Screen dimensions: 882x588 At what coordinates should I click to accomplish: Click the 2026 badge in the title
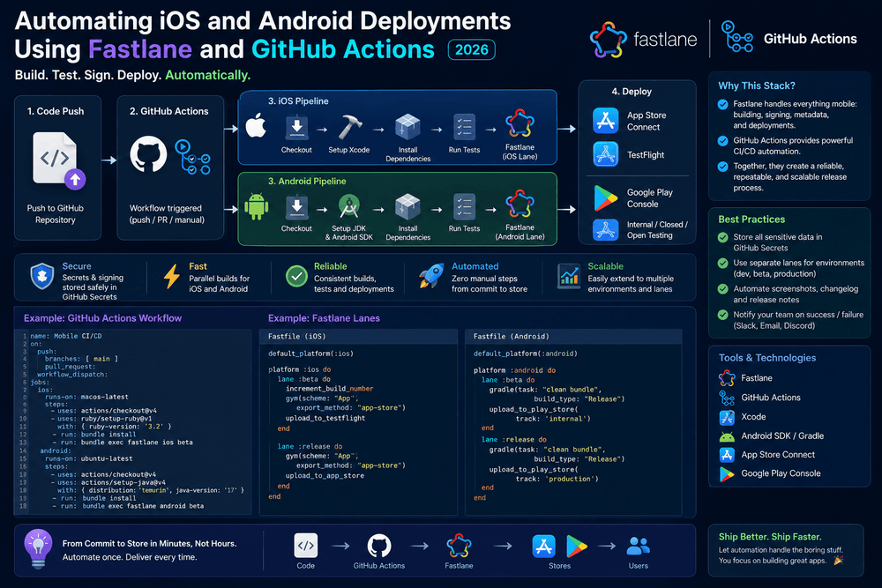471,49
